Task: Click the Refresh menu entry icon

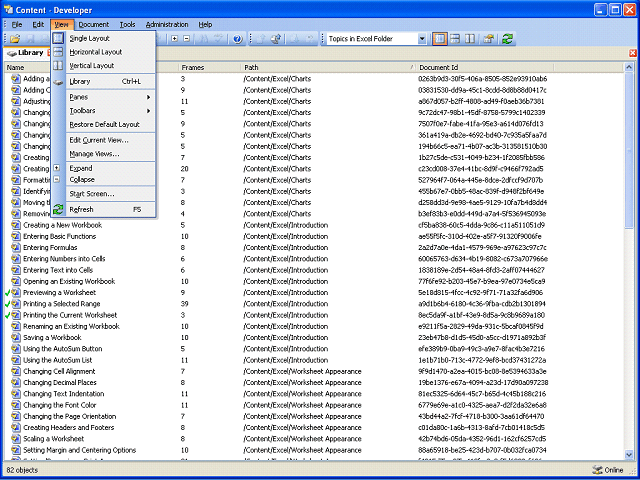Action: click(x=58, y=209)
